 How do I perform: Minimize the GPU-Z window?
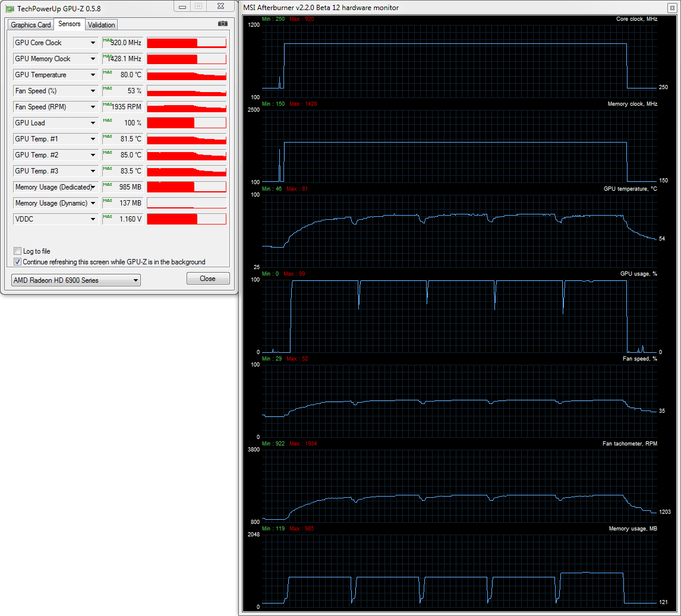click(x=182, y=7)
